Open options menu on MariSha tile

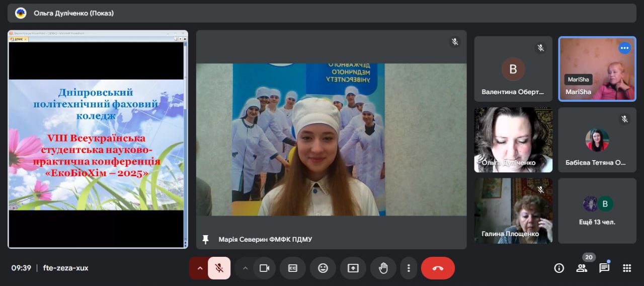click(624, 48)
